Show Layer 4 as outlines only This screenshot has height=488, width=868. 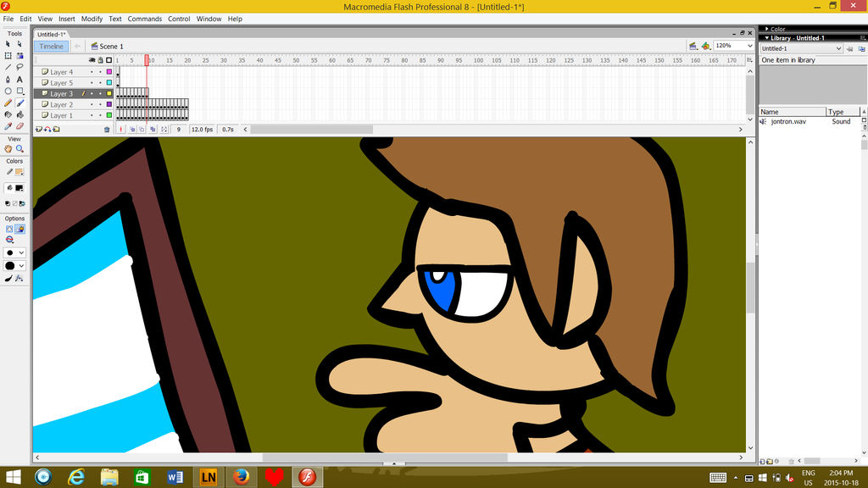pos(109,72)
